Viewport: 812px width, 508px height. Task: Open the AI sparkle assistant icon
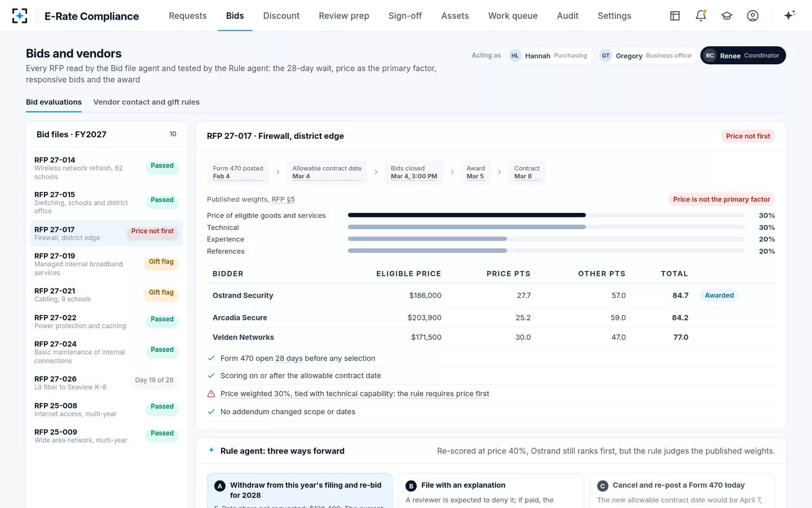tap(789, 15)
